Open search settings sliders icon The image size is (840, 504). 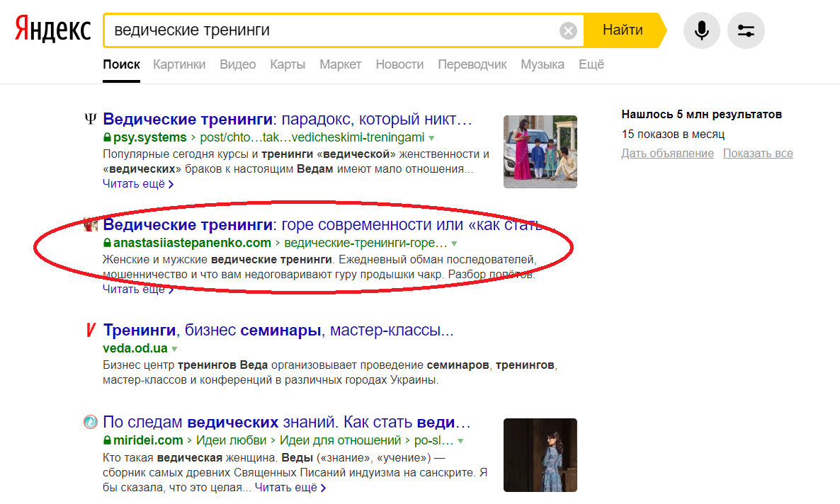coord(746,30)
